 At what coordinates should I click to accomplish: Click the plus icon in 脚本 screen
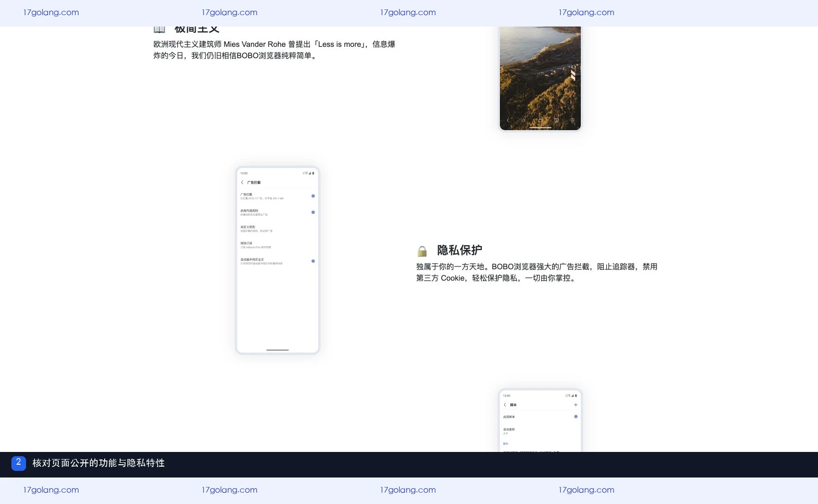(x=576, y=405)
